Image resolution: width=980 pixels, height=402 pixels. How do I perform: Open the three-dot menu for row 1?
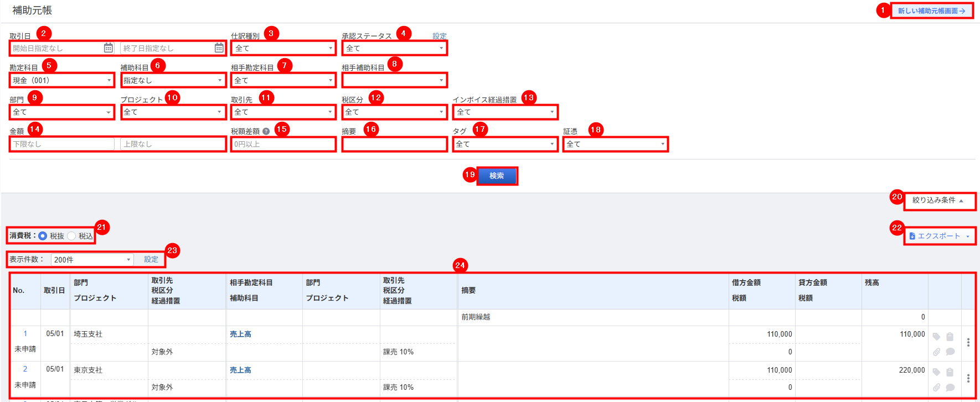968,342
